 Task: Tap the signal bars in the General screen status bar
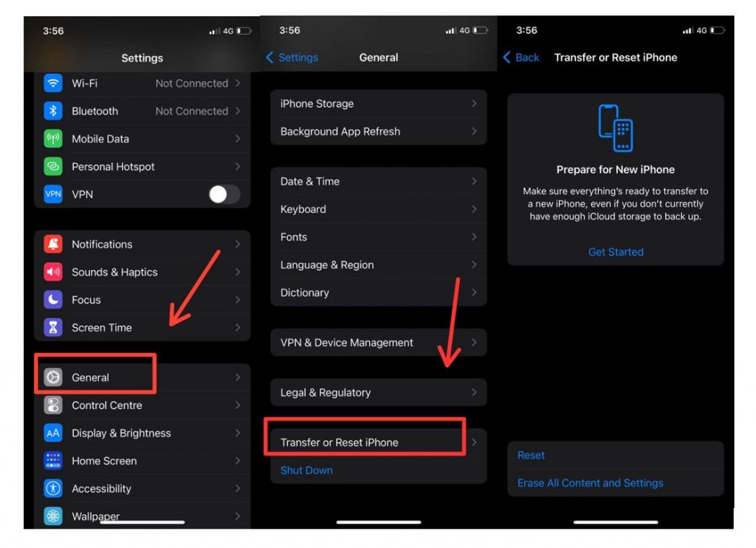pyautogui.click(x=450, y=30)
